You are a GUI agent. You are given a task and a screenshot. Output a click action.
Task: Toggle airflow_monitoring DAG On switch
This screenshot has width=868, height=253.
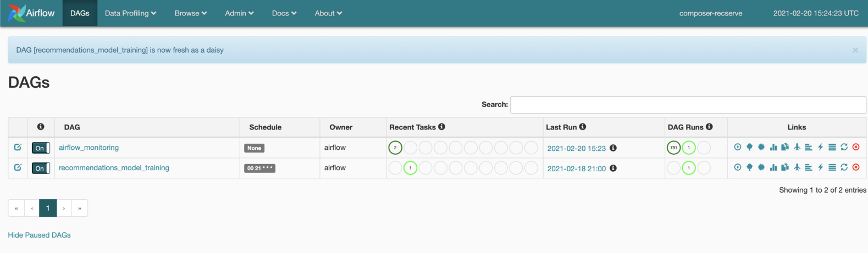pyautogui.click(x=41, y=148)
